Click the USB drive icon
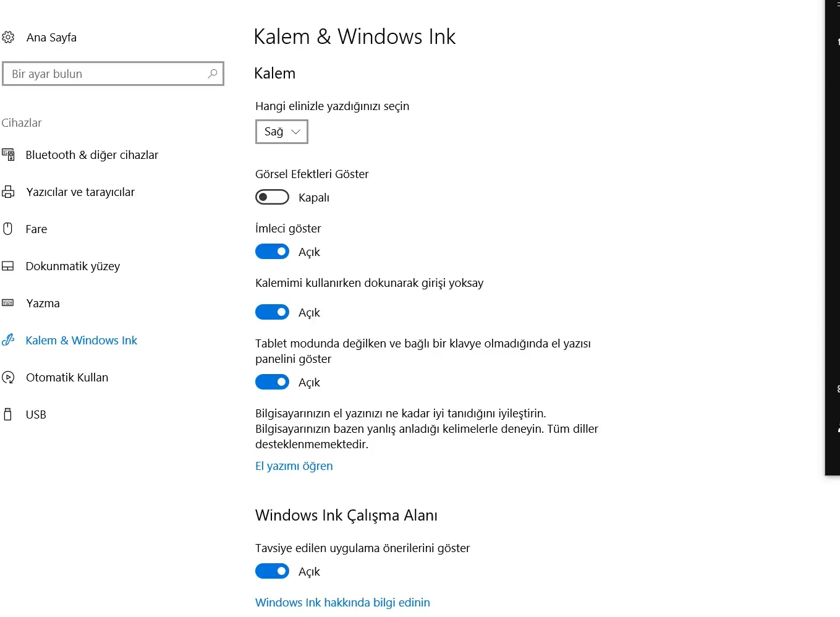The width and height of the screenshot is (840, 617). point(8,415)
